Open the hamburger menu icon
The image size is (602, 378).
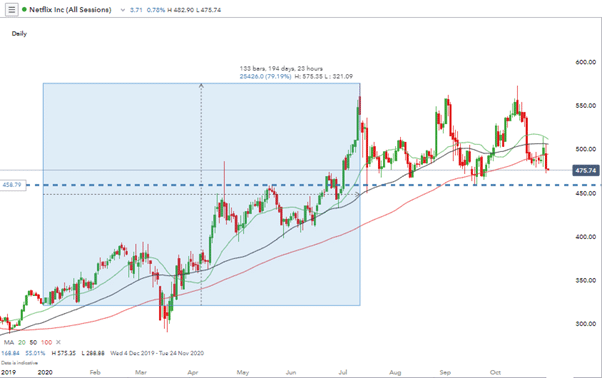[x=12, y=10]
